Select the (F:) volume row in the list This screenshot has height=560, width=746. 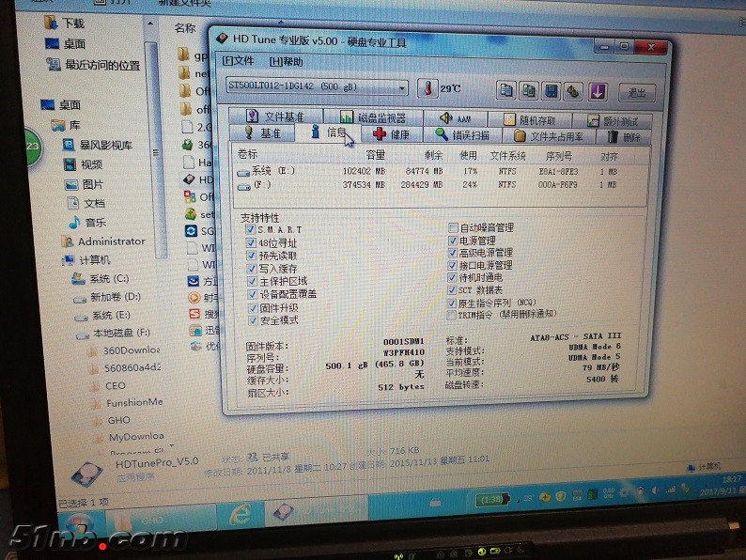(x=441, y=184)
